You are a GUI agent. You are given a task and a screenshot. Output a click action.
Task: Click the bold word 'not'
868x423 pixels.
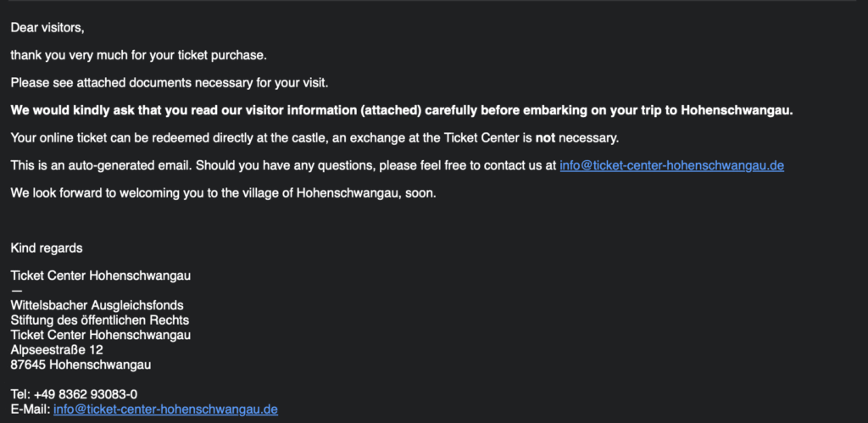point(545,138)
